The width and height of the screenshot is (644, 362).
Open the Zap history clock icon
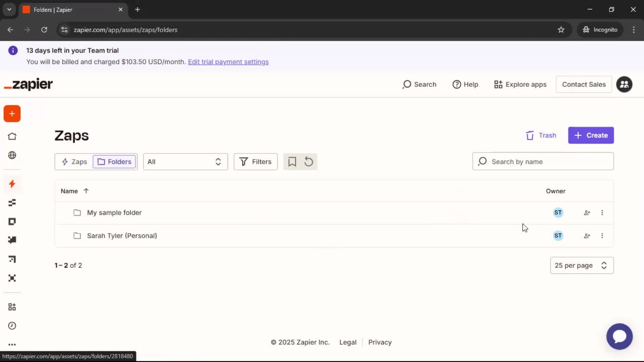(x=12, y=326)
